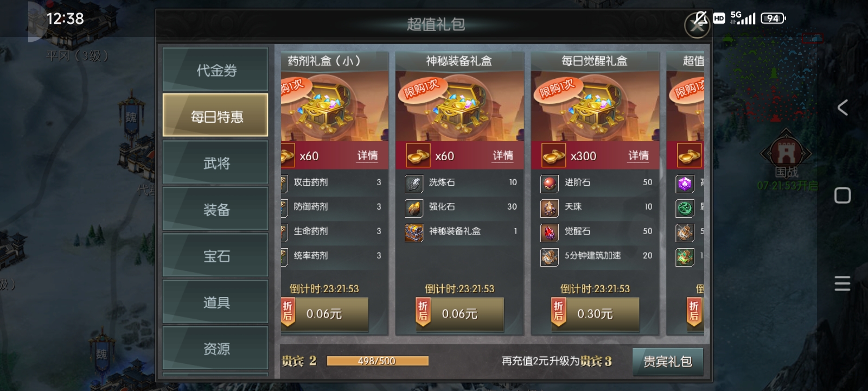This screenshot has width=868, height=391.
Task: Tap the 5分钟建筑加速 item icon
Action: click(x=550, y=256)
